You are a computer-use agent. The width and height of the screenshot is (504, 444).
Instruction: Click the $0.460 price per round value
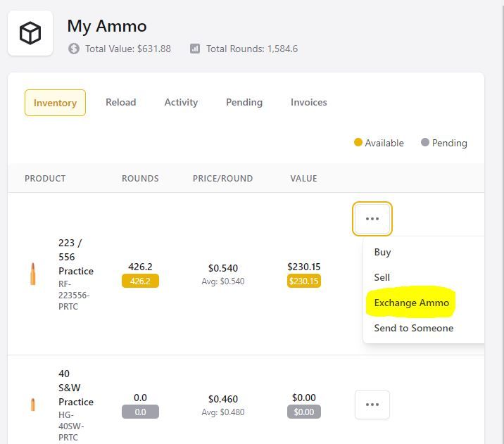tap(223, 399)
